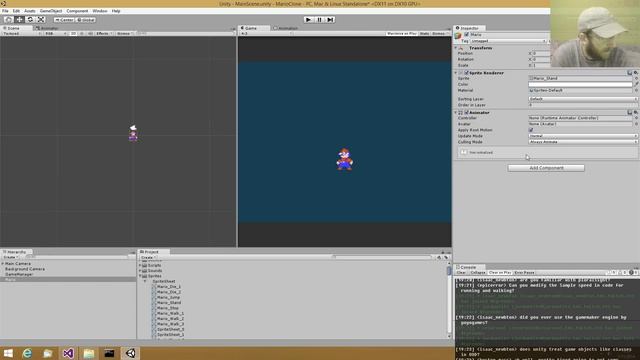640x360 pixels.
Task: Open the Tag dropdown in Inspector
Action: (508, 41)
